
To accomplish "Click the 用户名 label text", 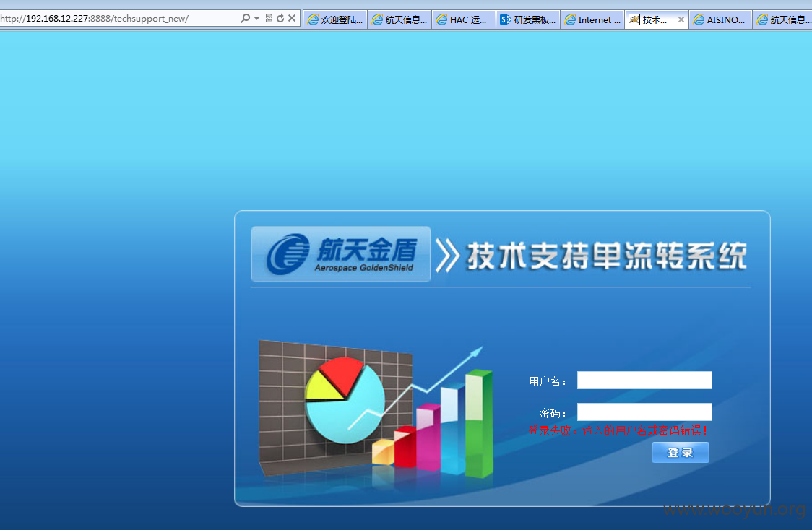I will coord(548,381).
